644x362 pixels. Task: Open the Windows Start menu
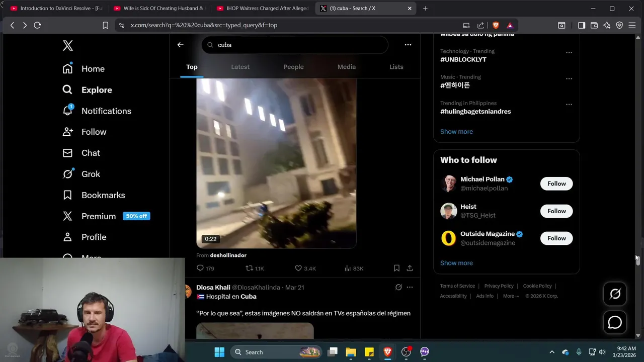pos(219,352)
